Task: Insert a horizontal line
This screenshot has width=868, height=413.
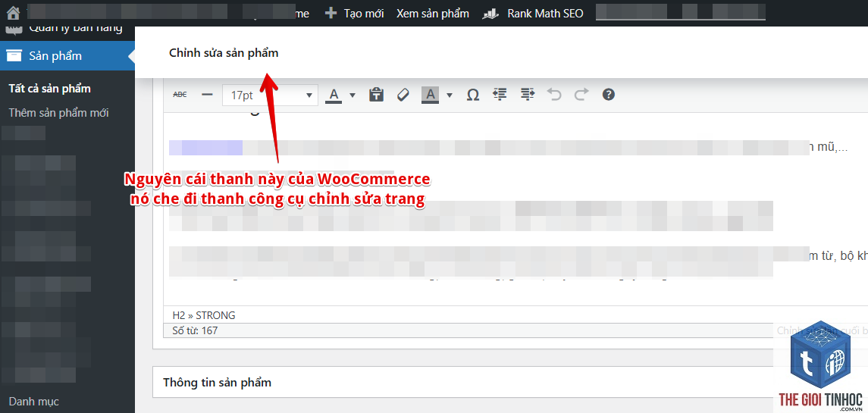Action: pos(207,95)
